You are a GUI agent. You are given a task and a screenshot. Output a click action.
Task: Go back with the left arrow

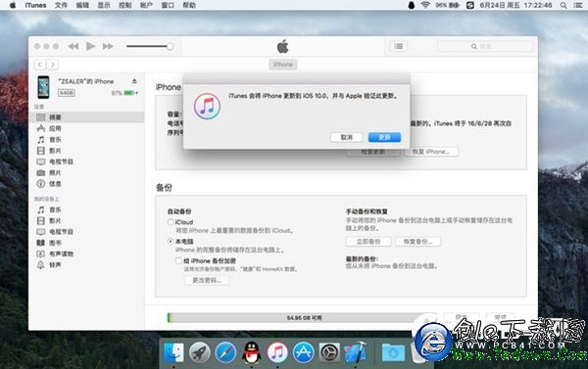(x=40, y=65)
